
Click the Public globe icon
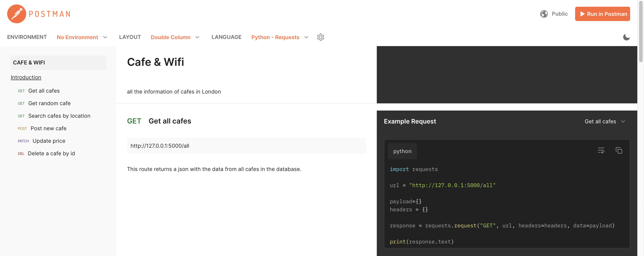[544, 14]
